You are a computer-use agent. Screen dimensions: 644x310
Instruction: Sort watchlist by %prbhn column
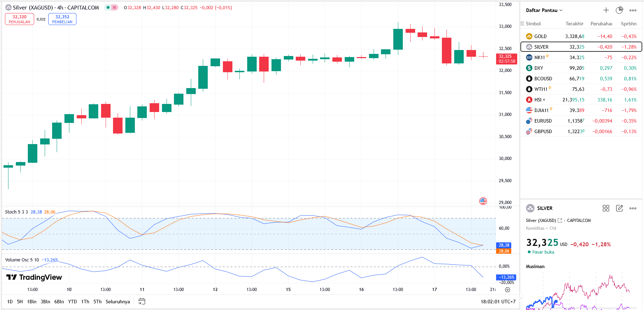(628, 24)
